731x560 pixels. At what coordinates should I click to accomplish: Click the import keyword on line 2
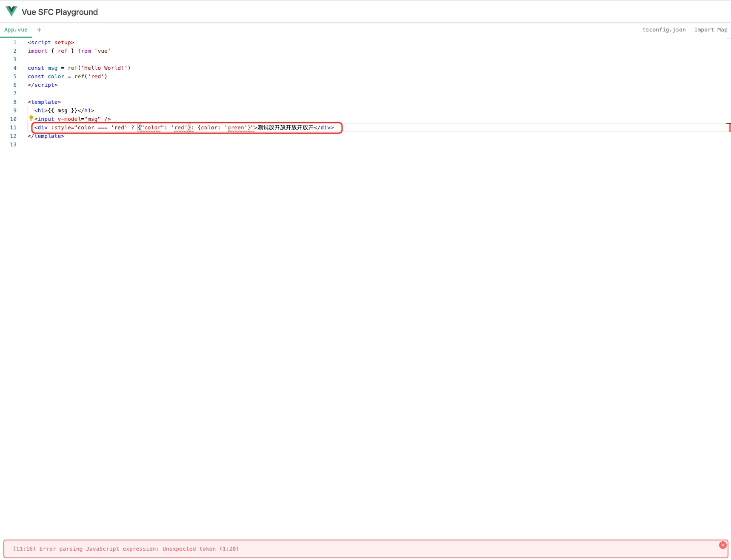[37, 51]
